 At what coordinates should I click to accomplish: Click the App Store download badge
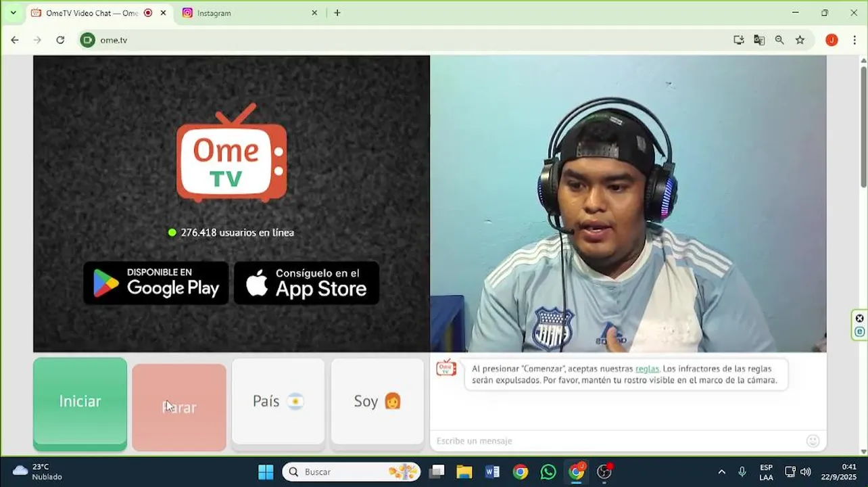[x=306, y=283]
